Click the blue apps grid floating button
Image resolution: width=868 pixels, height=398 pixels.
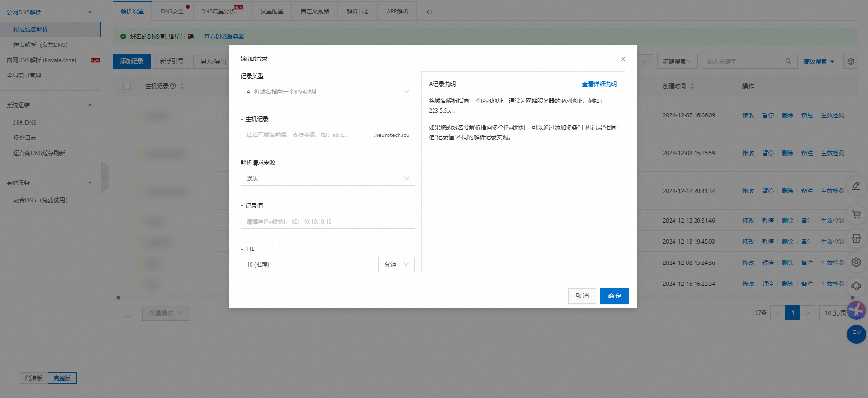(856, 334)
